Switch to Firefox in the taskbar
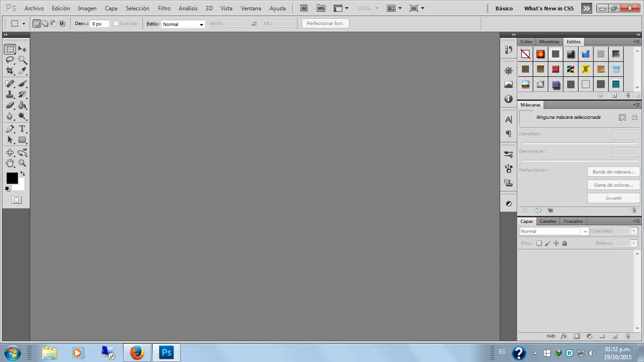644x362 pixels. 137,353
